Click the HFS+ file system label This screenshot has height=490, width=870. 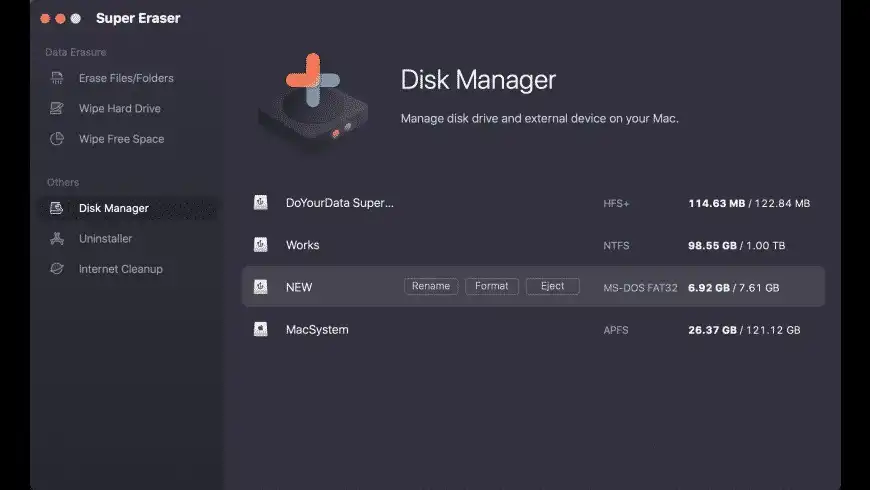pos(616,204)
